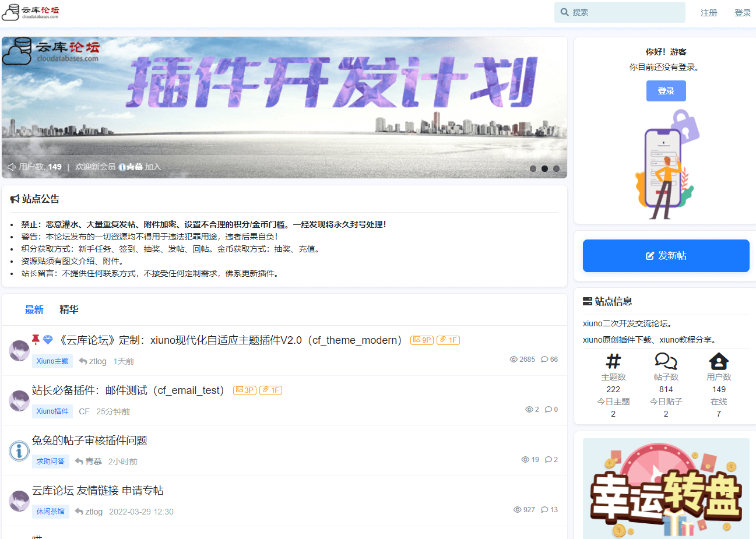Open the Xiuno插件 category tag
The image size is (756, 539).
pyautogui.click(x=52, y=411)
